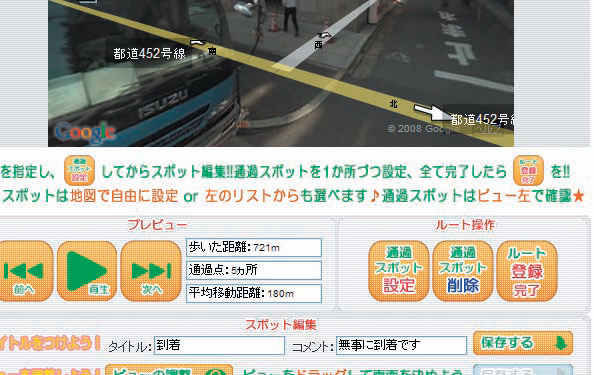Viewport: 594px width, 375px height.
Task: Click the small 通過スポット設定 icon in instructions
Action: [79, 170]
